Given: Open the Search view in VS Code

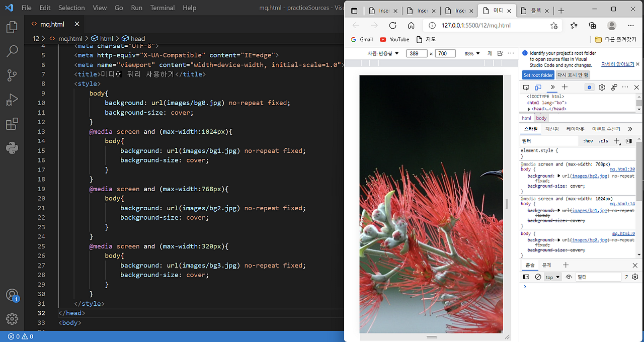Looking at the screenshot, I should 12,51.
